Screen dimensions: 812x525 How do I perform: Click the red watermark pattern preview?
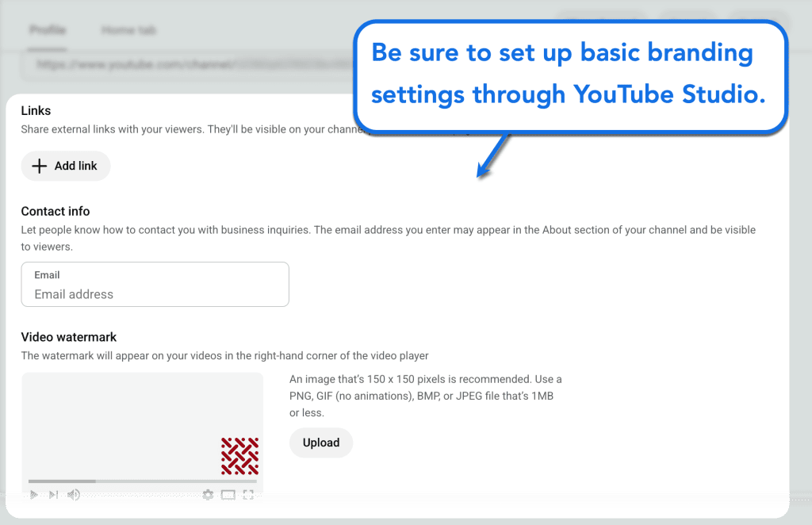(x=239, y=456)
